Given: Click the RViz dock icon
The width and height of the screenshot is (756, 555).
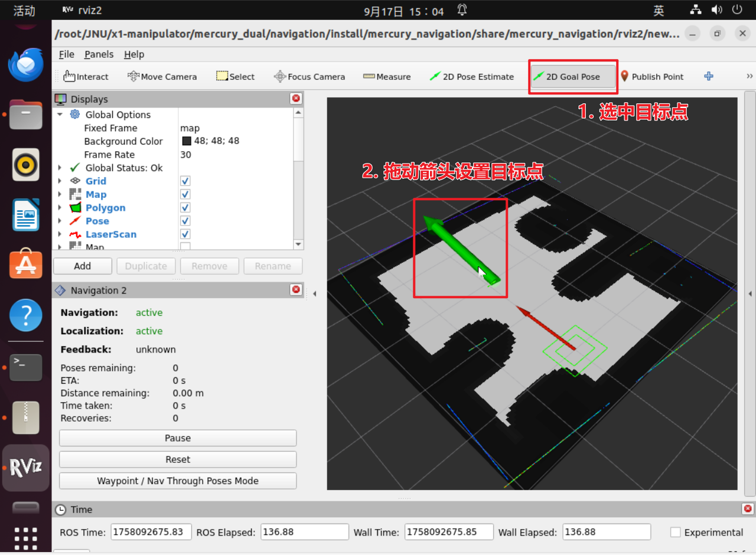Looking at the screenshot, I should (x=26, y=468).
